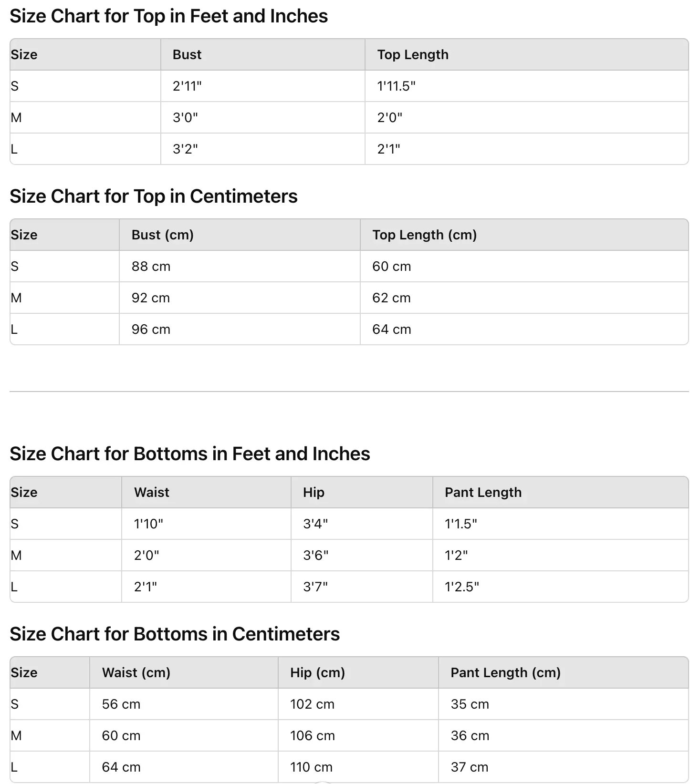Click the Bust column header in top inches table
690x784 pixels.
[262, 55]
